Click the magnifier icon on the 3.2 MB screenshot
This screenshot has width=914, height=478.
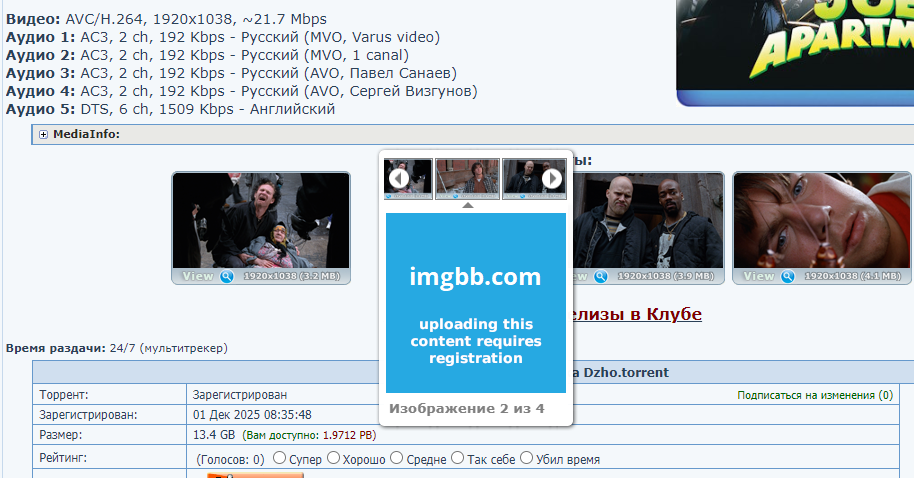227,276
